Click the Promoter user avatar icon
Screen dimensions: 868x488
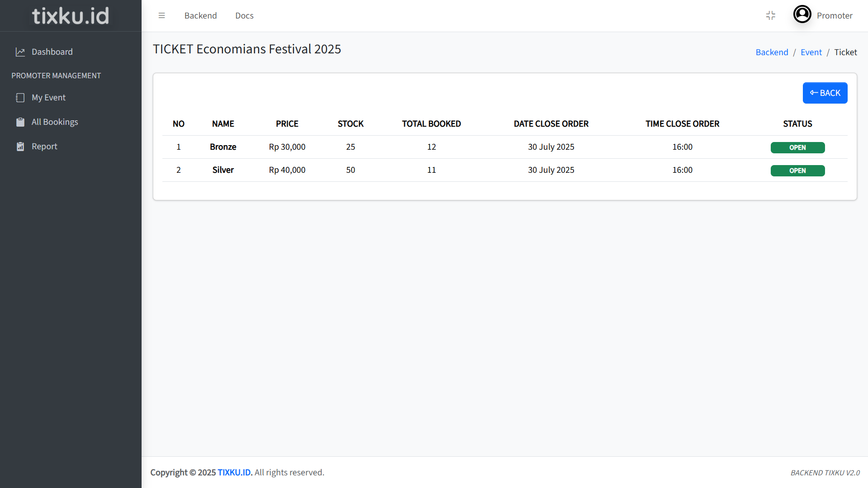click(802, 14)
